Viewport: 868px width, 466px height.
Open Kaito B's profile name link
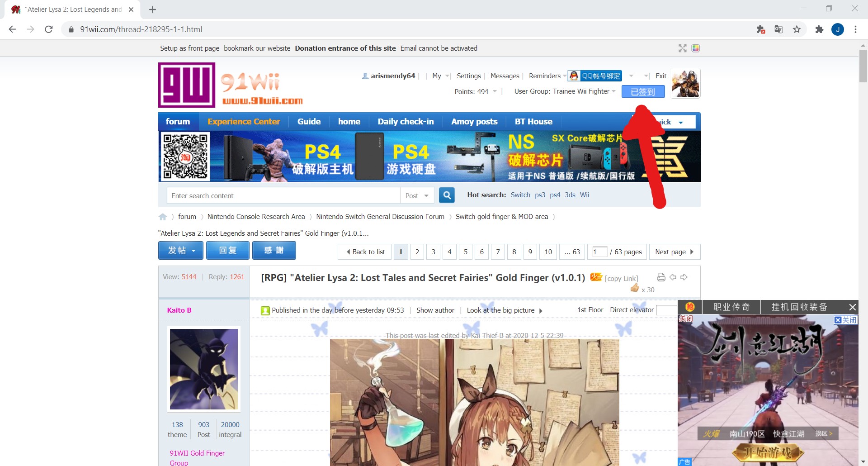pos(179,310)
